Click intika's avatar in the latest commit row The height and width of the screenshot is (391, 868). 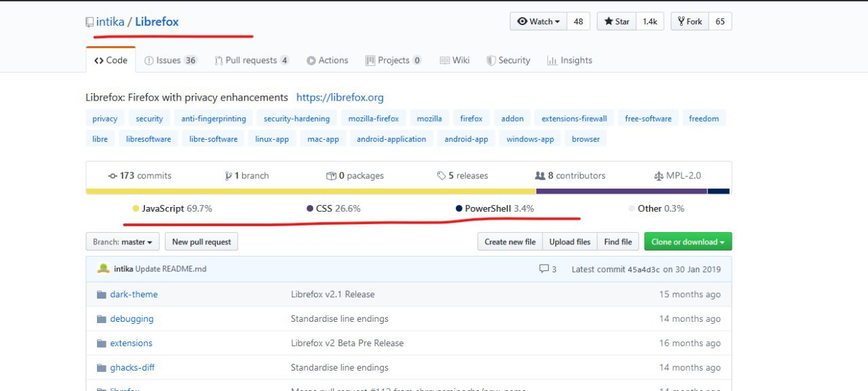(104, 268)
